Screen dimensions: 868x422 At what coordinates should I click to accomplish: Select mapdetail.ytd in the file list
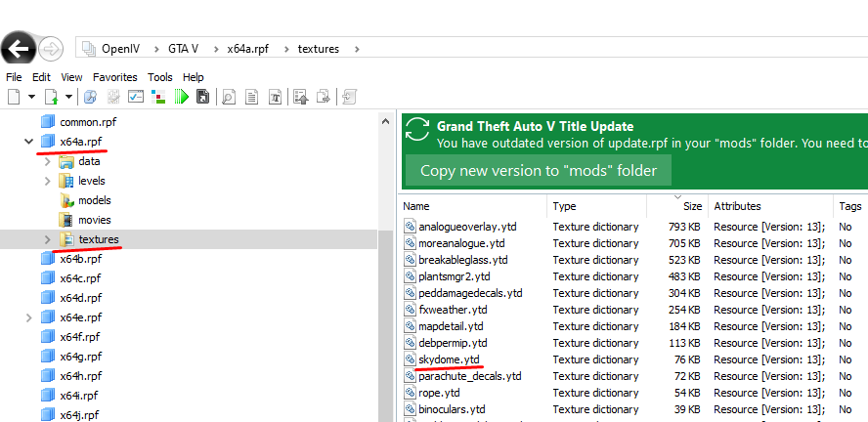tap(451, 326)
